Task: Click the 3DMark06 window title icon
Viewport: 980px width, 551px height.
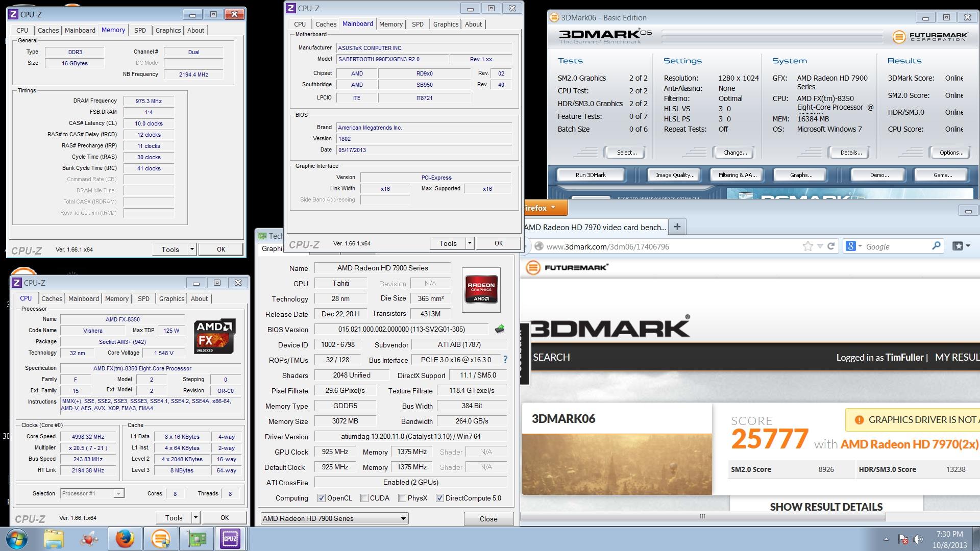Action: pos(554,17)
